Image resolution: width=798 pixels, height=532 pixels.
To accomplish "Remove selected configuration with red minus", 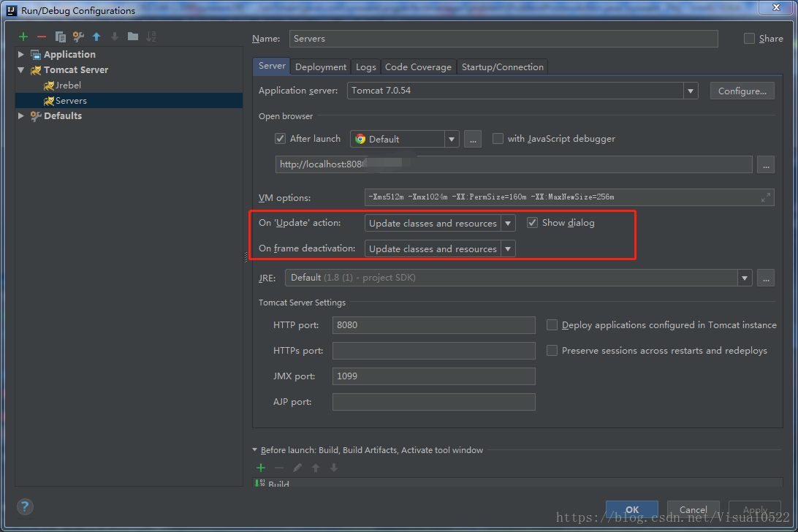I will 42,37.
